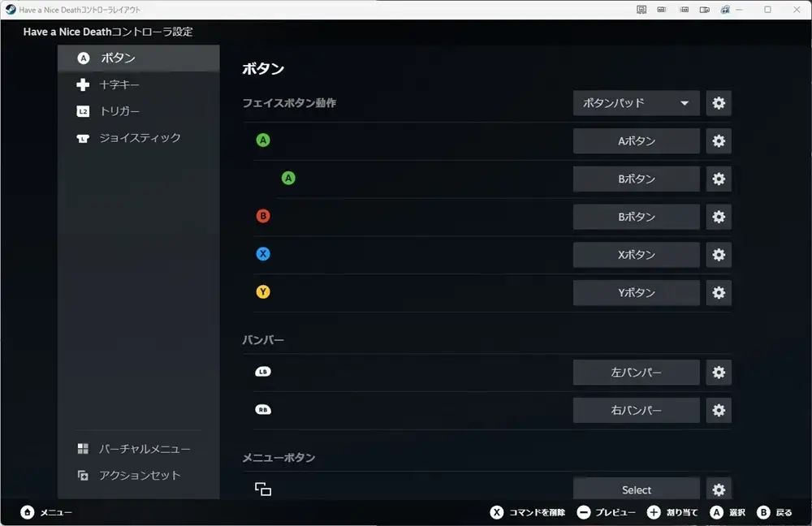Open gear settings in the red B row
Viewport: 812px width, 526px height.
(719, 217)
